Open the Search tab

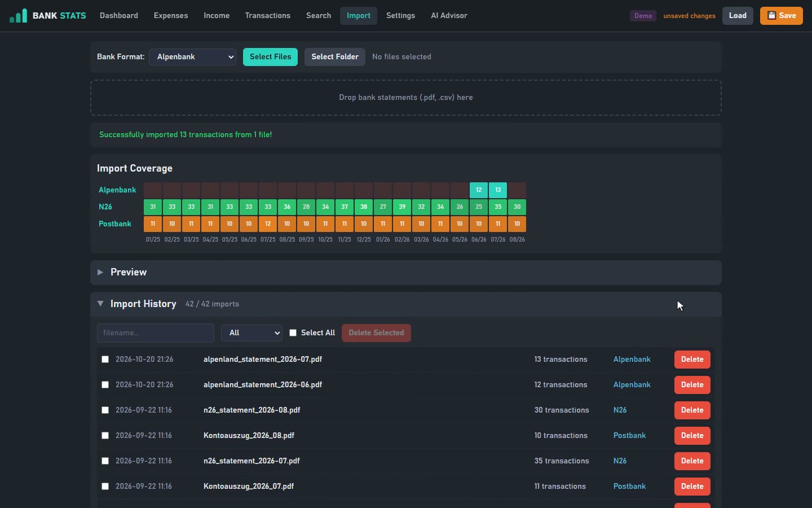pyautogui.click(x=319, y=16)
